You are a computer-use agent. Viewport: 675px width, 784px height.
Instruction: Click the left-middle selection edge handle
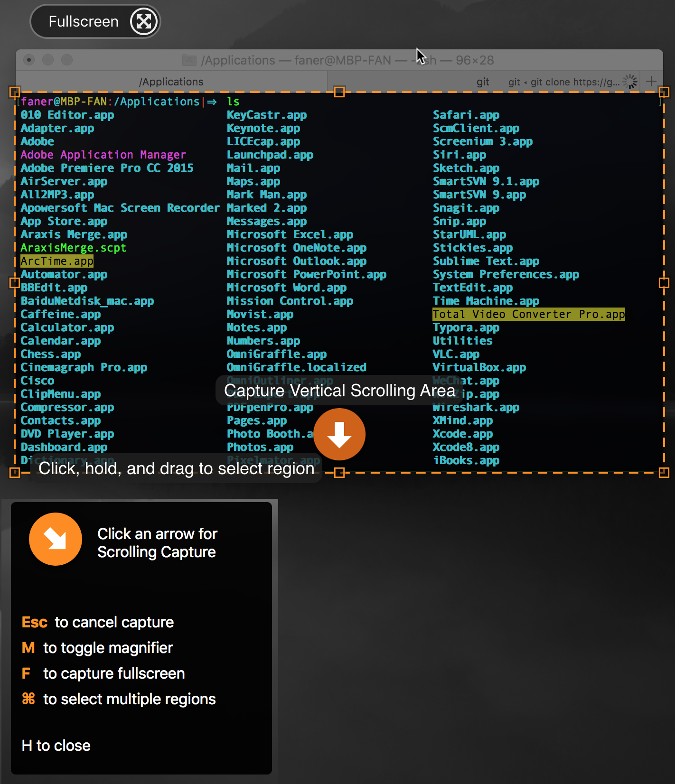(x=15, y=283)
